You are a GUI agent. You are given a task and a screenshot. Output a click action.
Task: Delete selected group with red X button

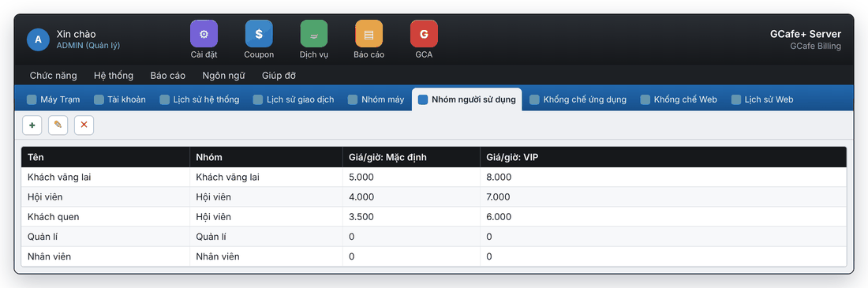coord(84,125)
